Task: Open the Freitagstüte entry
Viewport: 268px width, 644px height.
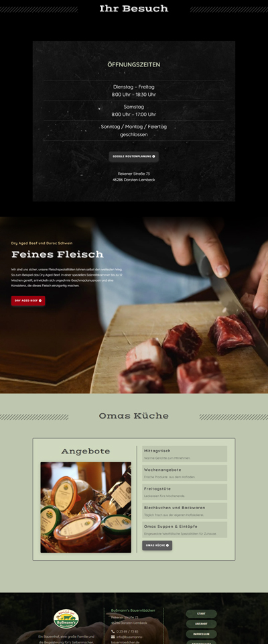Action: (185, 492)
